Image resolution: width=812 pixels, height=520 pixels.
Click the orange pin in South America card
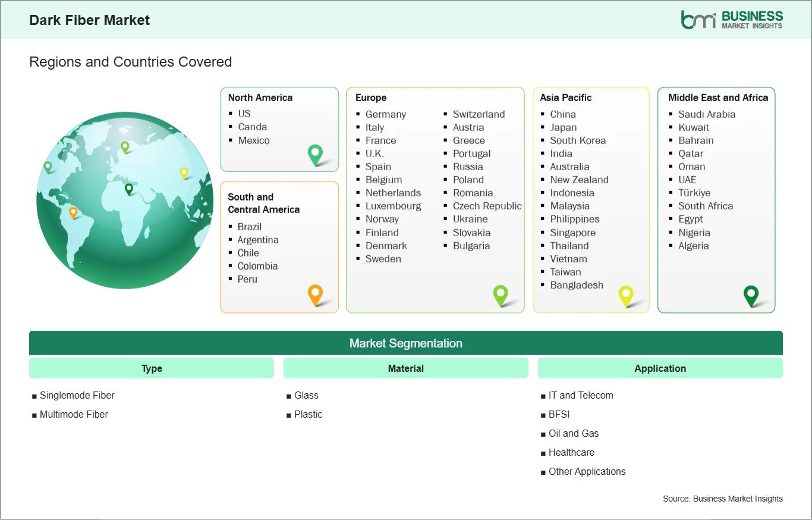pos(315,294)
